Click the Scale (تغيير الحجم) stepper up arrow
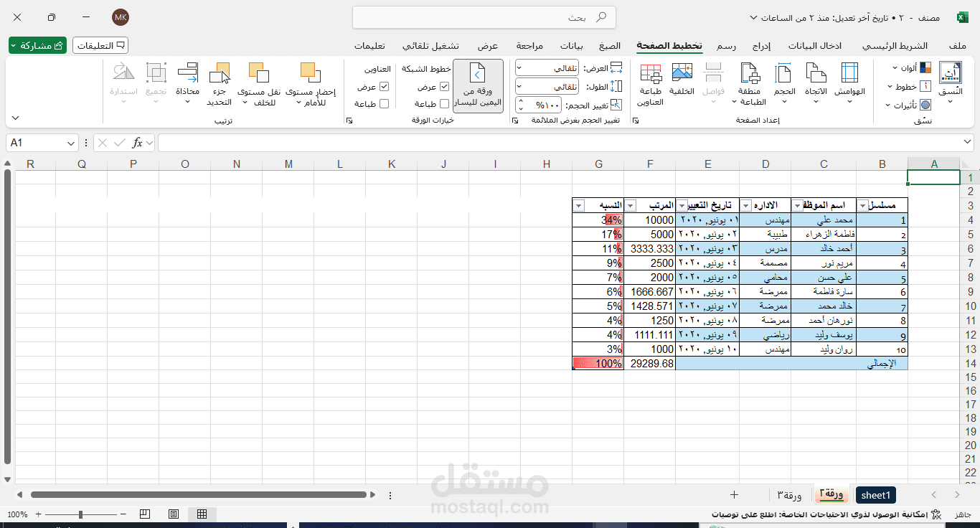 click(521, 101)
